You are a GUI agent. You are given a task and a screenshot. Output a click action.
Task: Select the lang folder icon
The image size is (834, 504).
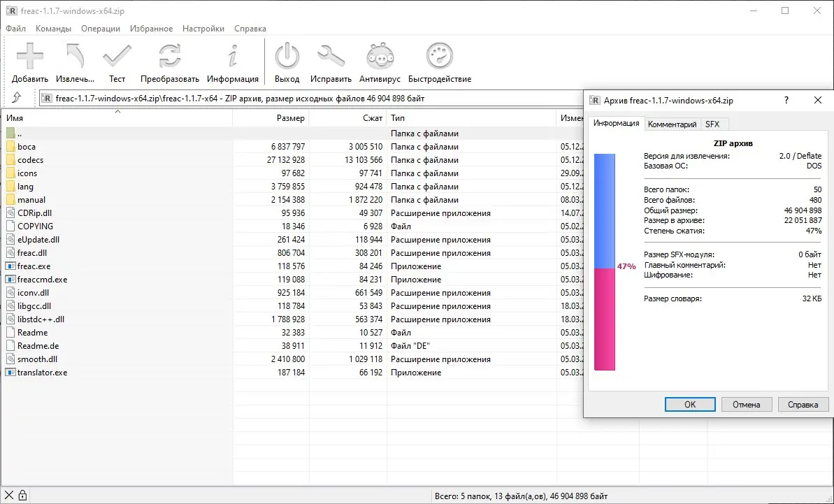pos(10,187)
